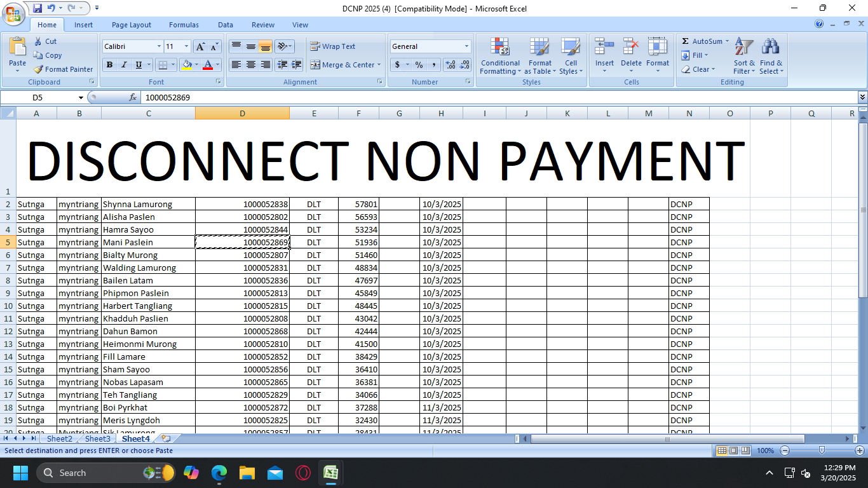Expand the Merge & Center dropdown arrow

[379, 65]
